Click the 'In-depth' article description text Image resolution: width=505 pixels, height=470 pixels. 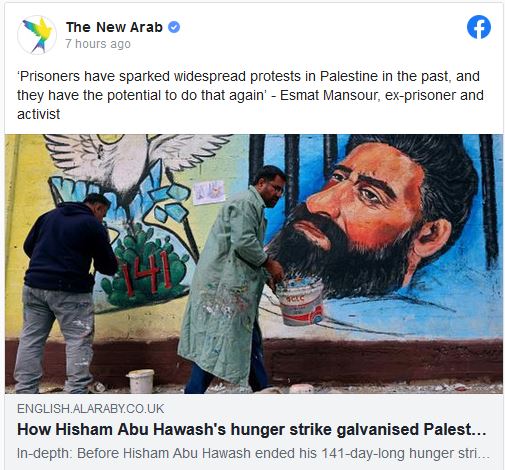pyautogui.click(x=253, y=453)
